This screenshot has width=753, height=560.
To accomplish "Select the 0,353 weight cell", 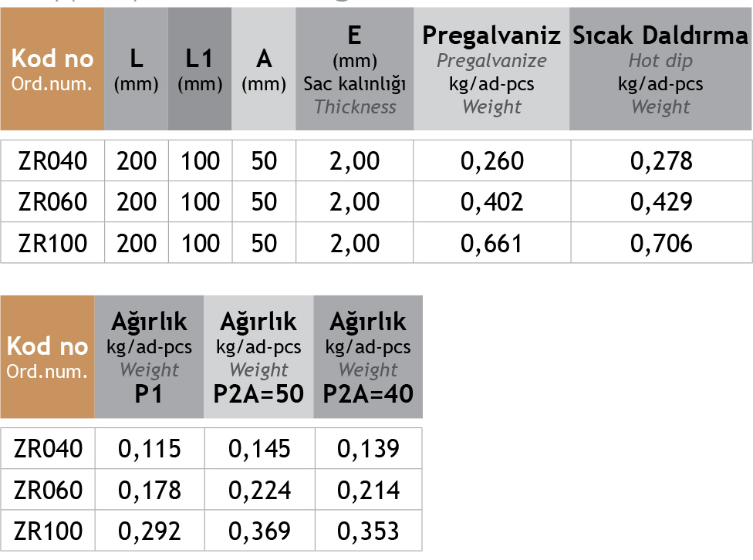I will [368, 531].
